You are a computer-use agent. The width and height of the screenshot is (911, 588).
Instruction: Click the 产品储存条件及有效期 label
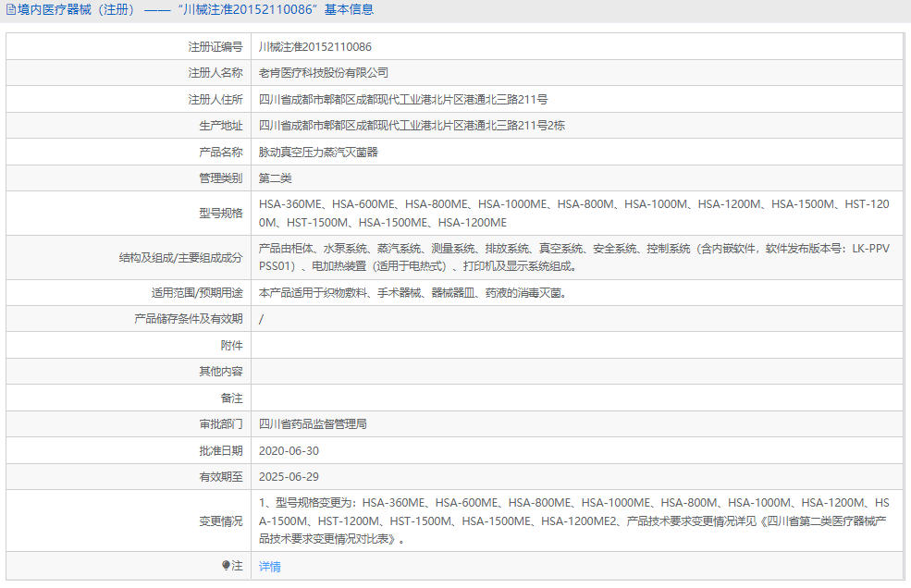point(189,319)
